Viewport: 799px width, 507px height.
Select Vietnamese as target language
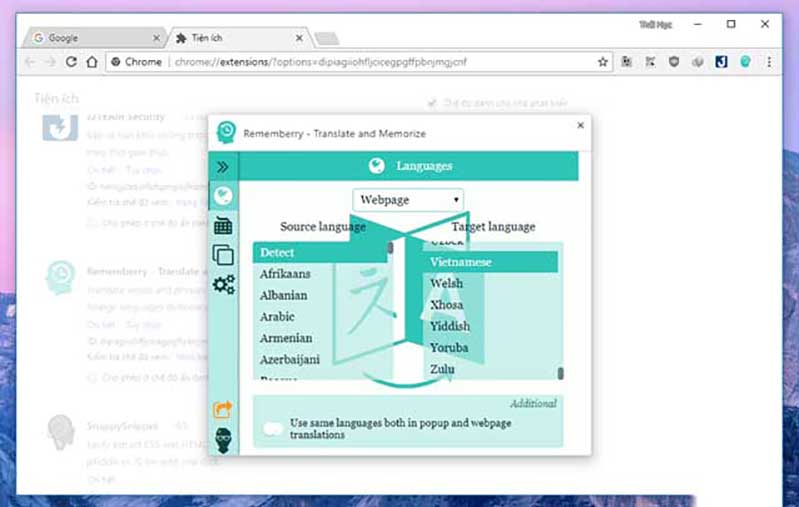pyautogui.click(x=490, y=262)
